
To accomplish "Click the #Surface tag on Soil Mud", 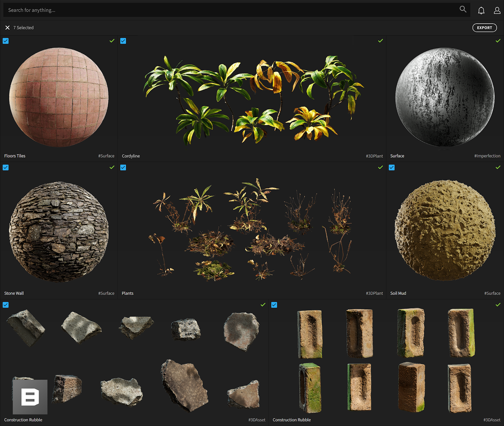I will click(x=492, y=293).
